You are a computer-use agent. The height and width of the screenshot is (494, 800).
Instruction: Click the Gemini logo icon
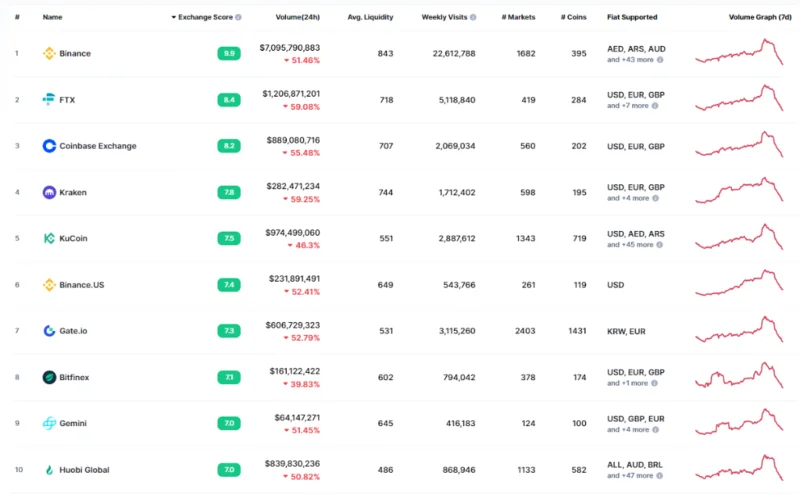point(49,423)
